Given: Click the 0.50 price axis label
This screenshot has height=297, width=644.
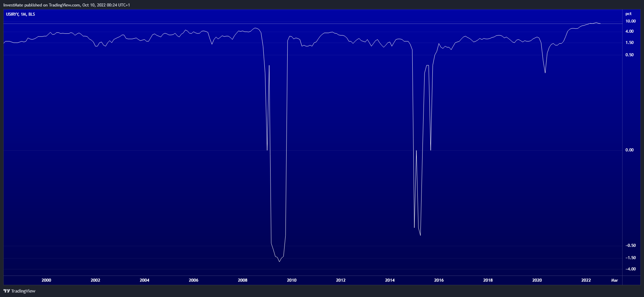Looking at the screenshot, I should 629,55.
